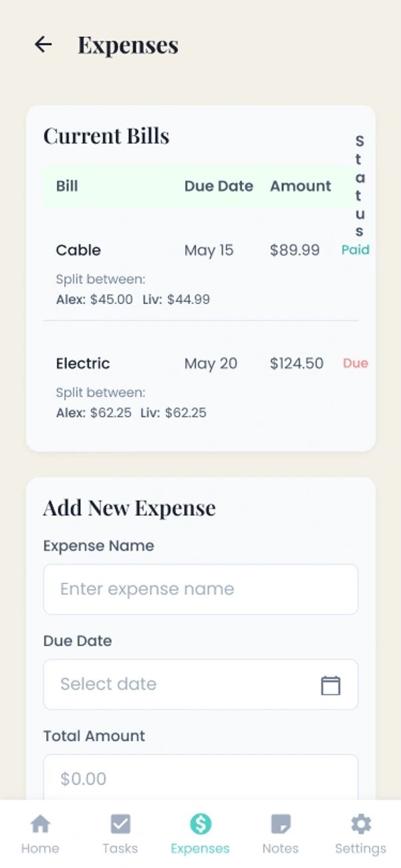Select the Cable bill row
The width and height of the screenshot is (401, 868).
(78, 251)
